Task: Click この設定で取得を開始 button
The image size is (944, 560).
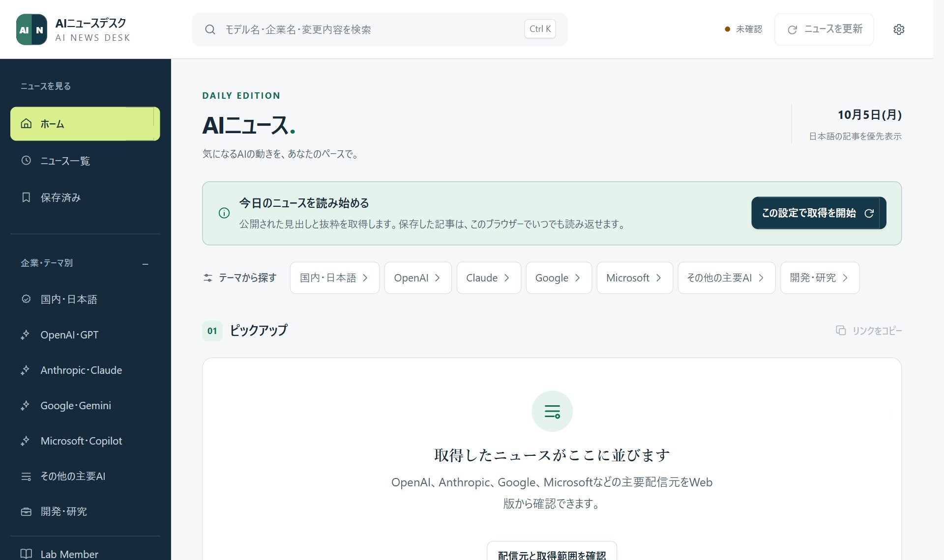Action: (819, 213)
